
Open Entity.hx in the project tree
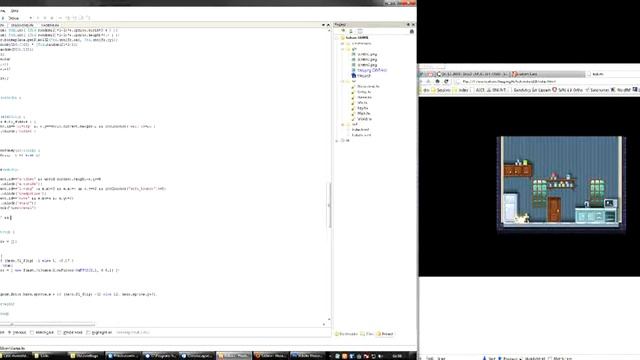[x=364, y=92]
